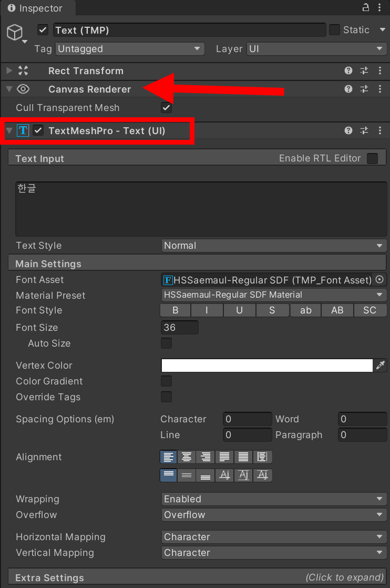Toggle small caps (SC) font style
The height and width of the screenshot is (588, 390).
tap(370, 310)
